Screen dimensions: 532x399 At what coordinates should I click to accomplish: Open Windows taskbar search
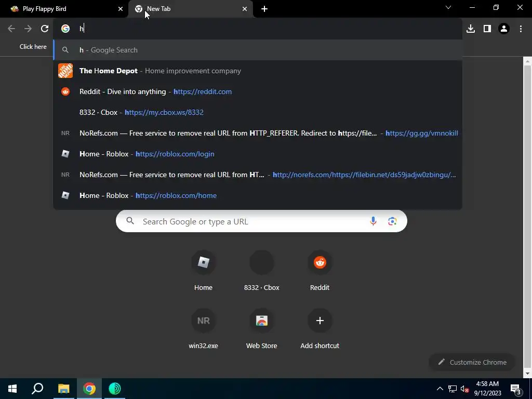pyautogui.click(x=37, y=389)
